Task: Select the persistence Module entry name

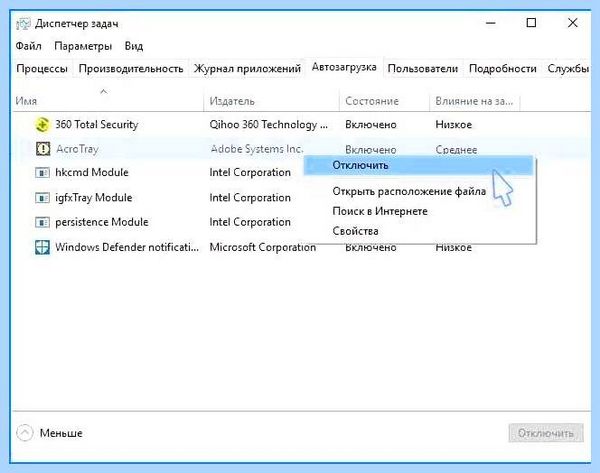Action: (x=102, y=222)
